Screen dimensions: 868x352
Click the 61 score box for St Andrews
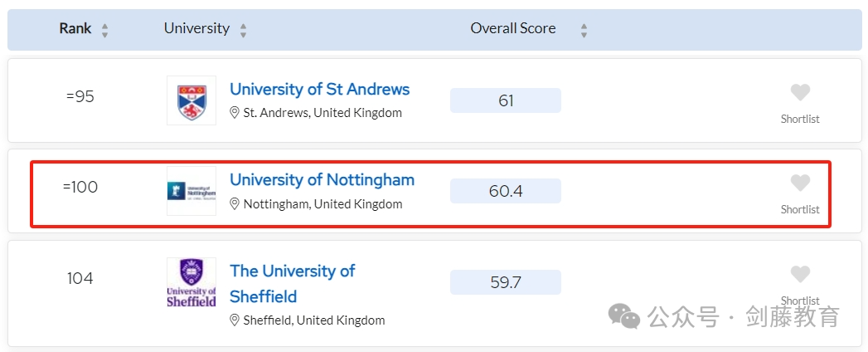coord(506,100)
